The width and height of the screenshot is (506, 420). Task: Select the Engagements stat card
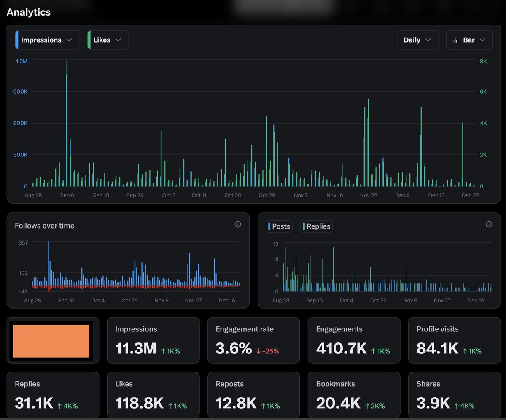[x=354, y=340]
